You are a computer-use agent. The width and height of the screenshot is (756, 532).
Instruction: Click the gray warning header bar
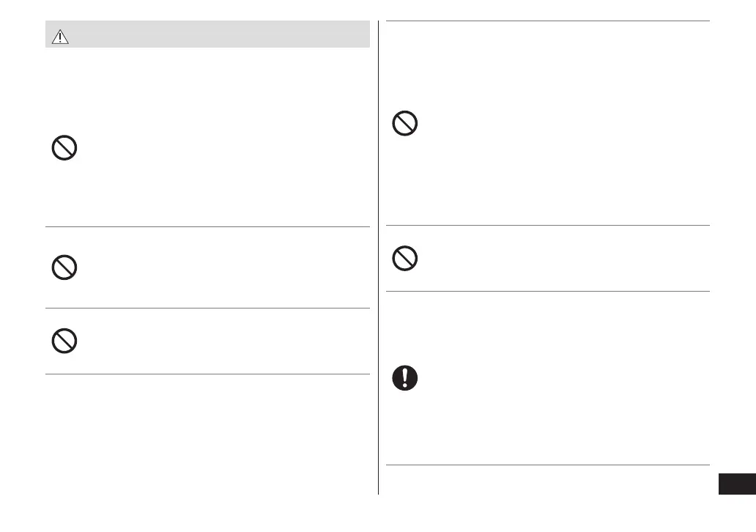pos(220,35)
